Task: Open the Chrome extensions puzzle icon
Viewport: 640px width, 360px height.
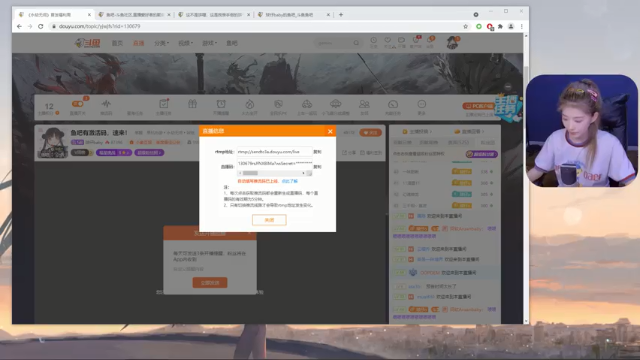Action: (500, 26)
